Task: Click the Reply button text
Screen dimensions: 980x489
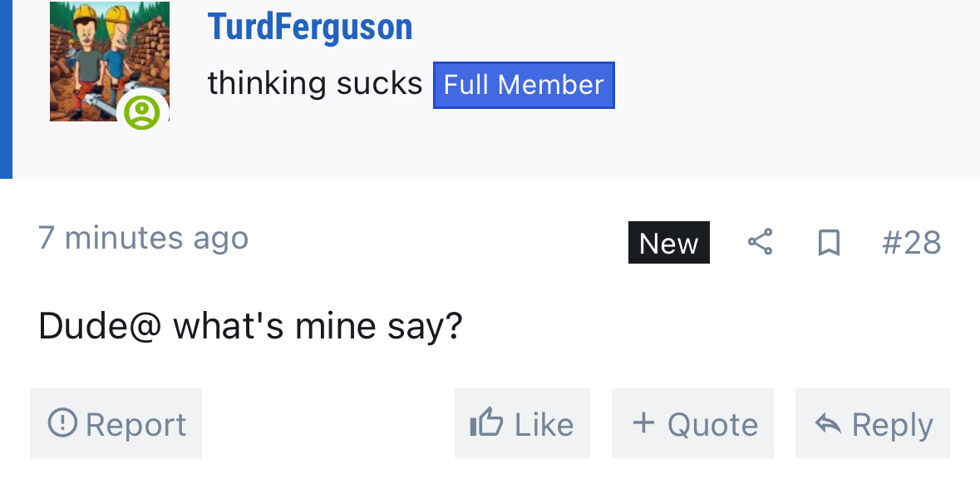Action: point(893,425)
